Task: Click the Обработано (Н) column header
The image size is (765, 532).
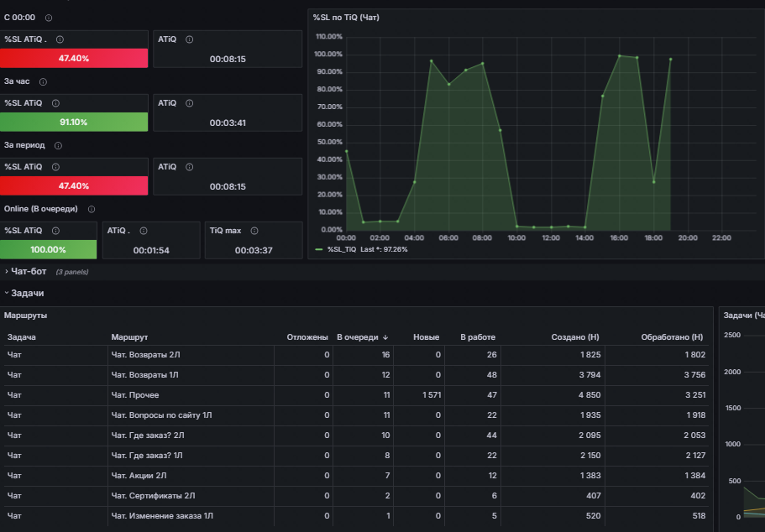Action: pyautogui.click(x=672, y=337)
